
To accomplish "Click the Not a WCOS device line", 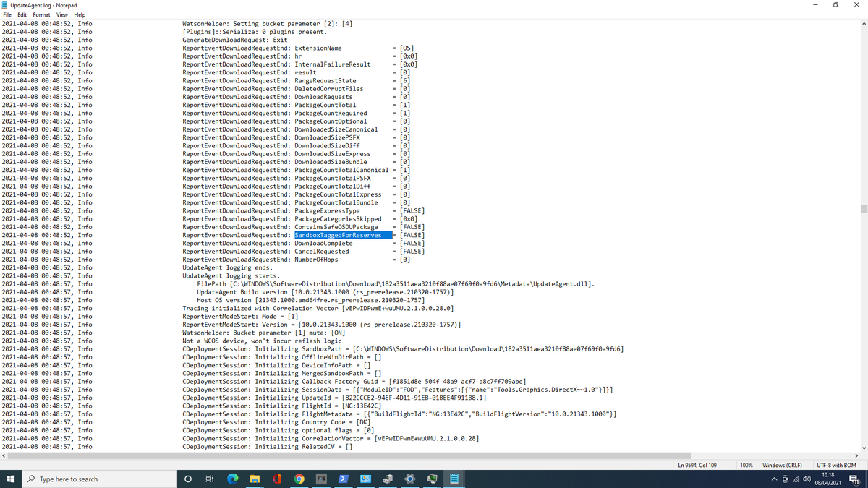I will 262,341.
